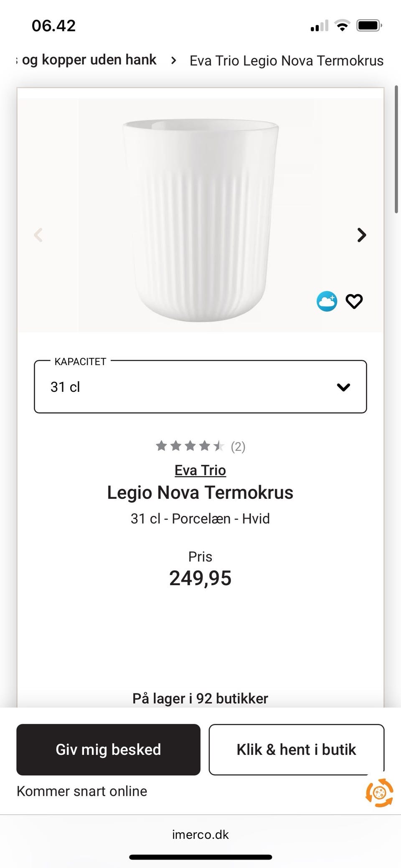This screenshot has width=401, height=868.
Task: Open the orange cookie settings icon
Action: (x=379, y=792)
